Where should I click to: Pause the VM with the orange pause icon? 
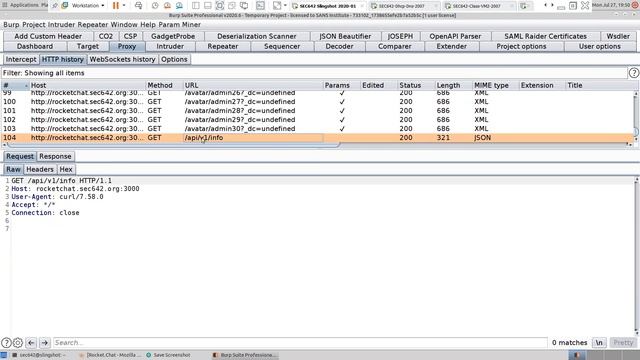pos(116,6)
